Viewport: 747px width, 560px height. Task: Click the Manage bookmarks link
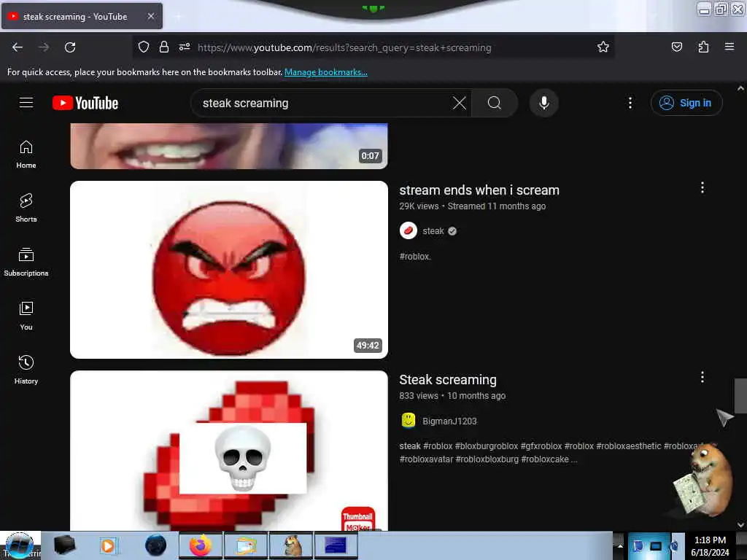326,72
